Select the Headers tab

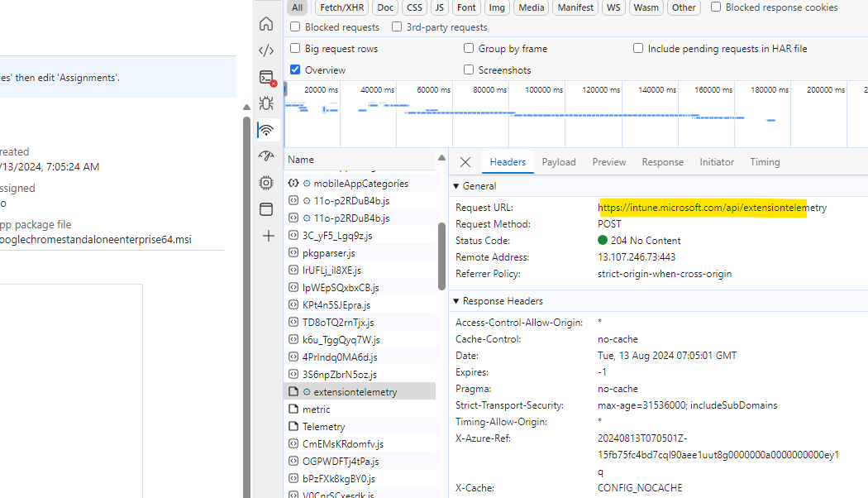click(x=508, y=162)
